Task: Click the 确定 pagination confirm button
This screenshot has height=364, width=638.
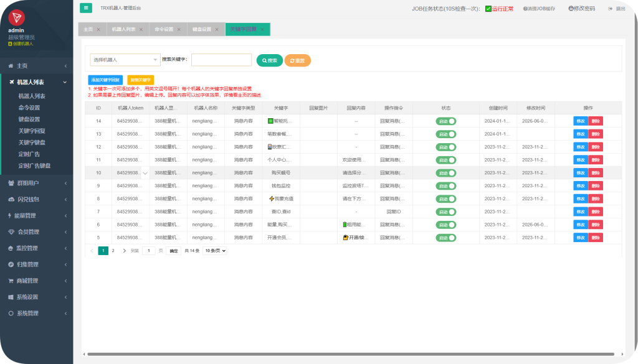Action: click(174, 251)
